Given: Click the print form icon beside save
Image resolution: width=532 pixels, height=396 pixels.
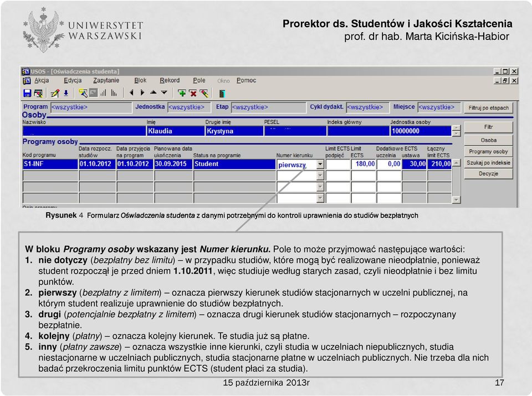Looking at the screenshot, I should 38,93.
